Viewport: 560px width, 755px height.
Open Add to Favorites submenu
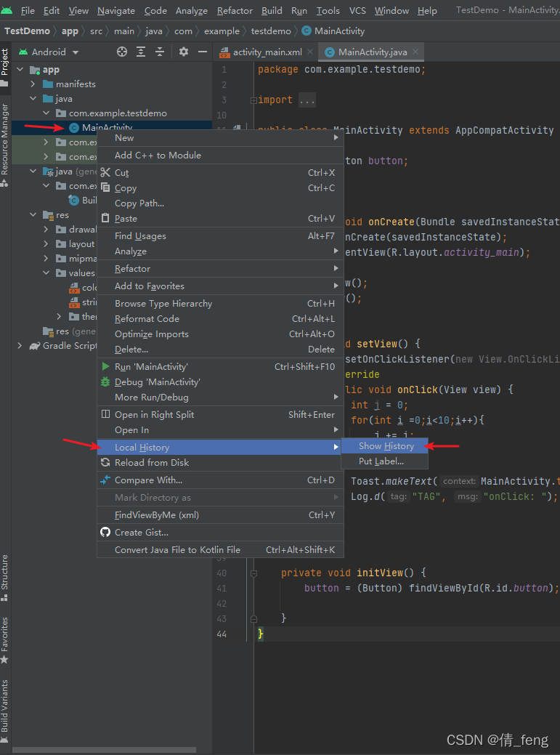click(220, 286)
